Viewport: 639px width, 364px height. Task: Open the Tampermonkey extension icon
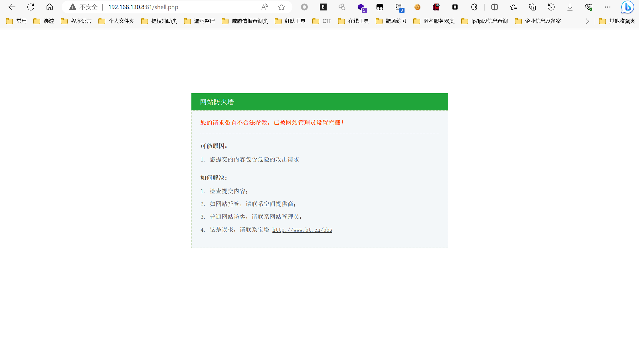(x=380, y=7)
